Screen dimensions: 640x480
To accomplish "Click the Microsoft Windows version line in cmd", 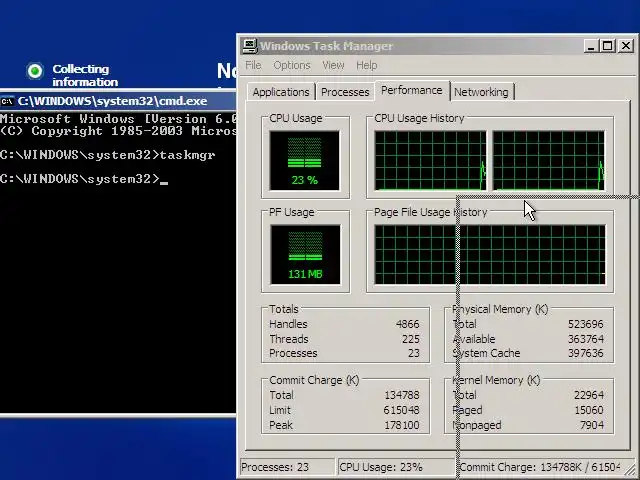I will point(118,119).
